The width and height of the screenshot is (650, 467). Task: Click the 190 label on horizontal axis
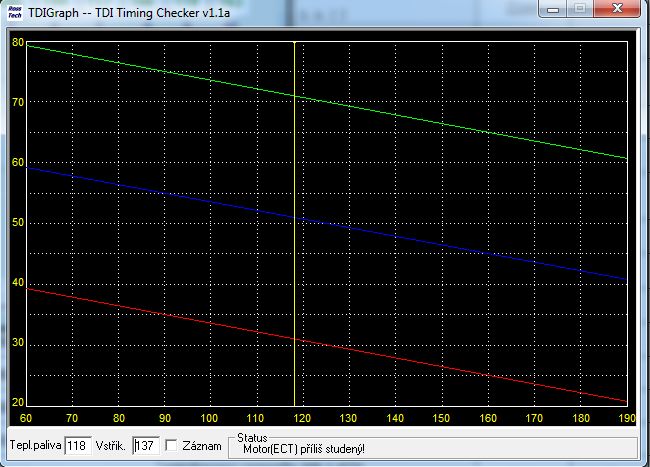point(626,417)
